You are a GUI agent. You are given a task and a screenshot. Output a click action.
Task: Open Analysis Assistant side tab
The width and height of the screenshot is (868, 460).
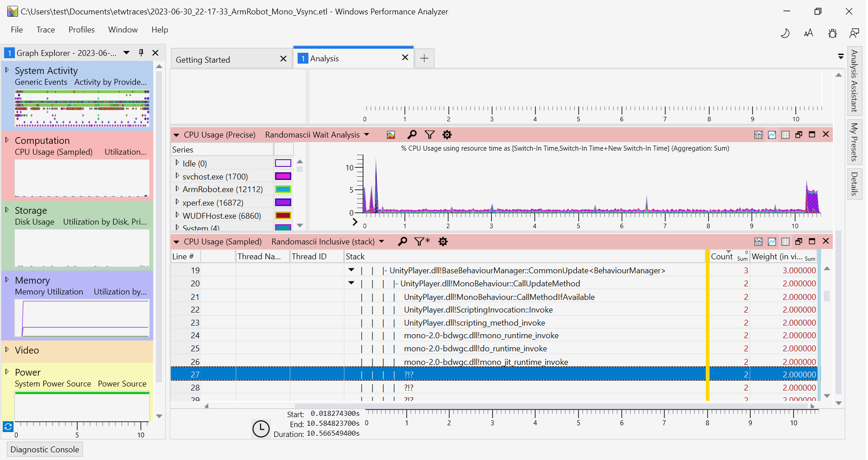coord(854,81)
